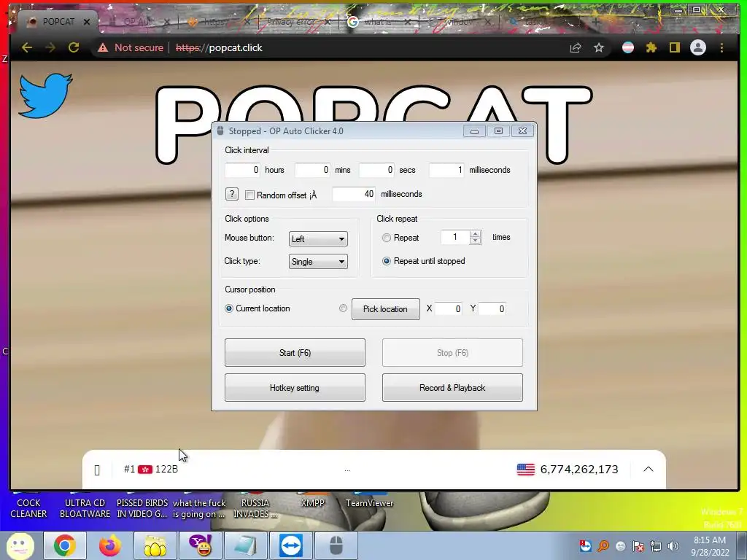Choose Current location cursor position
This screenshot has height=560, width=747.
[x=228, y=308]
